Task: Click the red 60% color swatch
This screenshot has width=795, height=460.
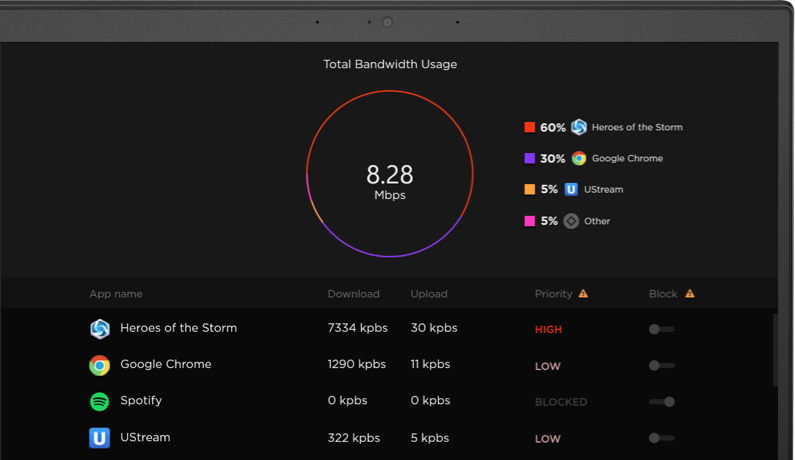Action: [529, 127]
